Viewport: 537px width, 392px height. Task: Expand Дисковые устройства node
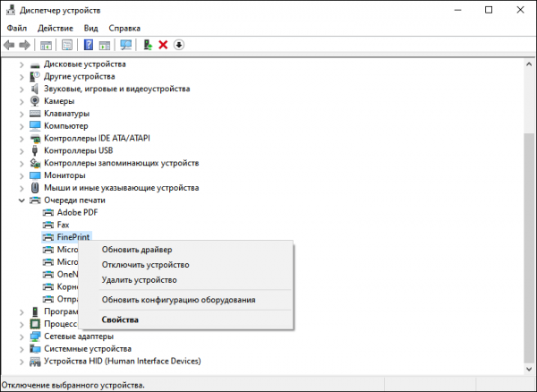(21, 64)
